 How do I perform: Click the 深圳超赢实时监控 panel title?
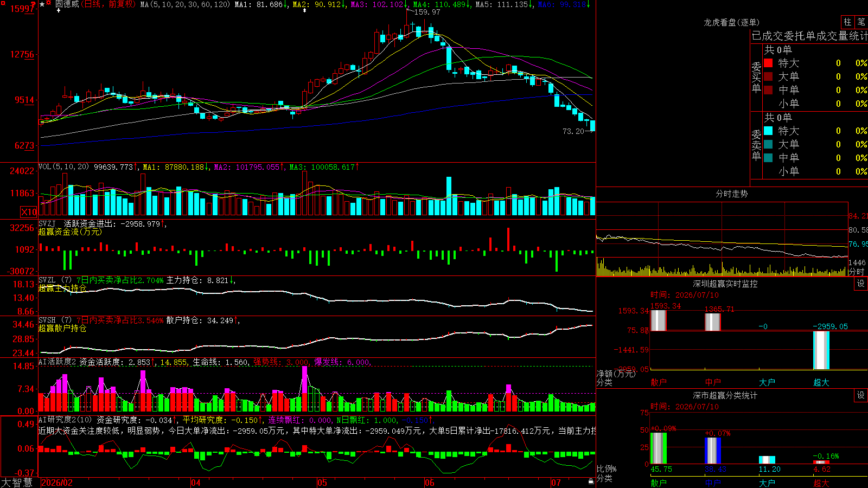coord(725,284)
